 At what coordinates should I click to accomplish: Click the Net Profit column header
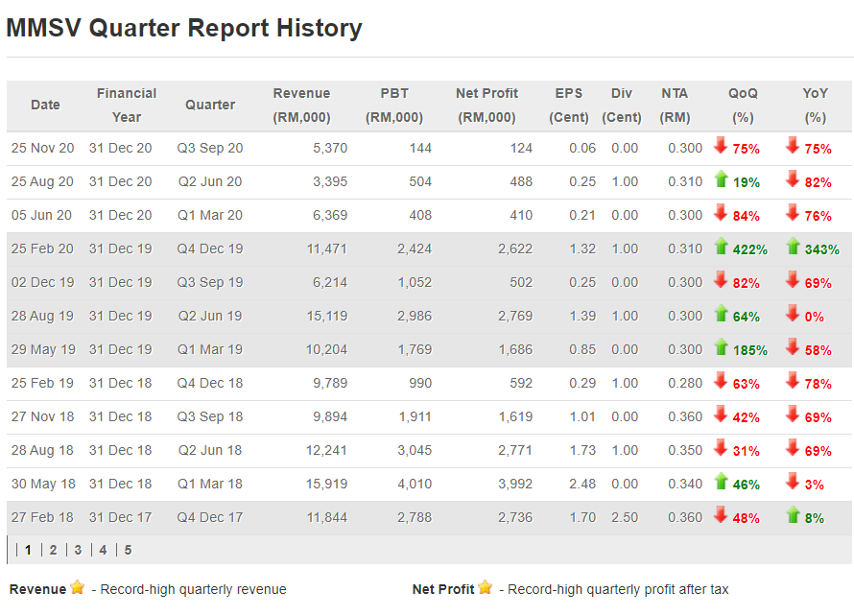(x=486, y=105)
